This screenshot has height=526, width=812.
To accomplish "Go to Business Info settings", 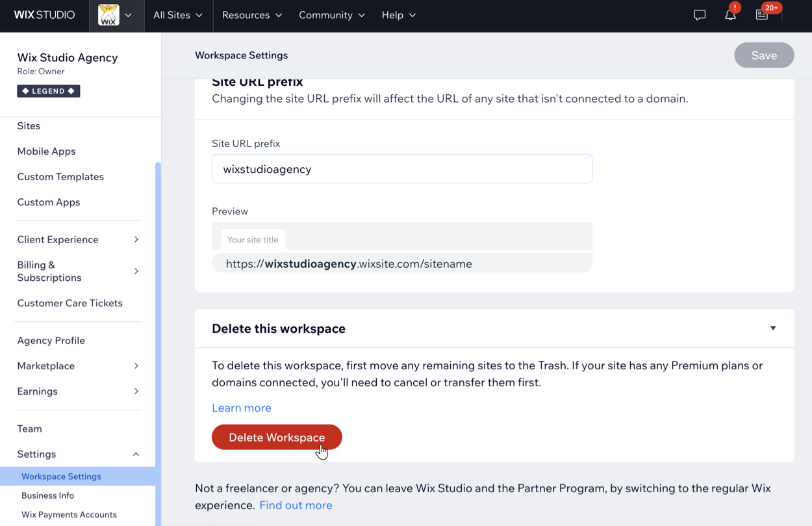I will 47,495.
